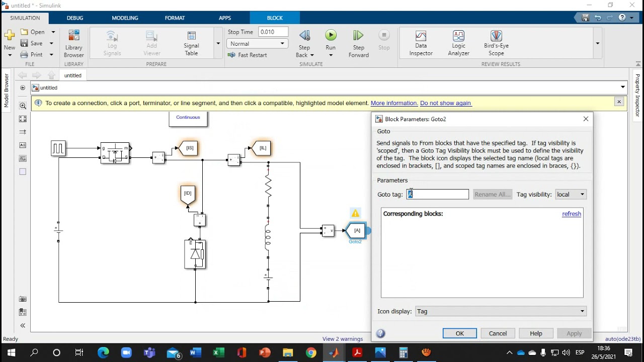Switch to the APPS tab

[x=225, y=18]
